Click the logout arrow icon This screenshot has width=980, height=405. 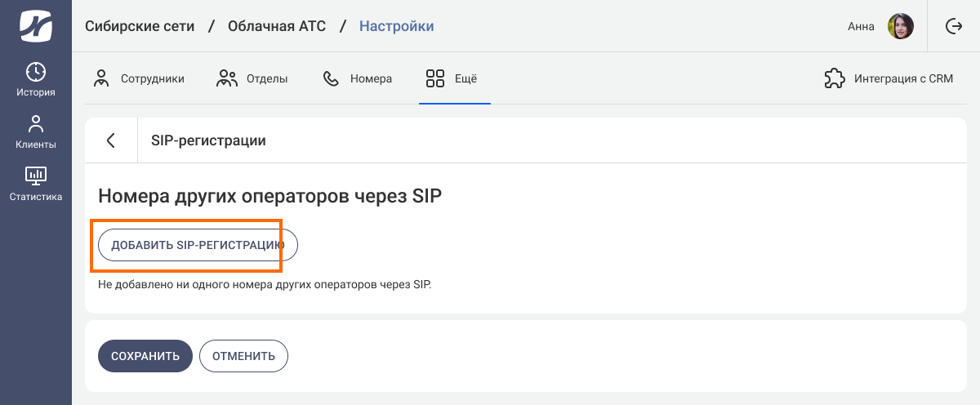point(953,26)
